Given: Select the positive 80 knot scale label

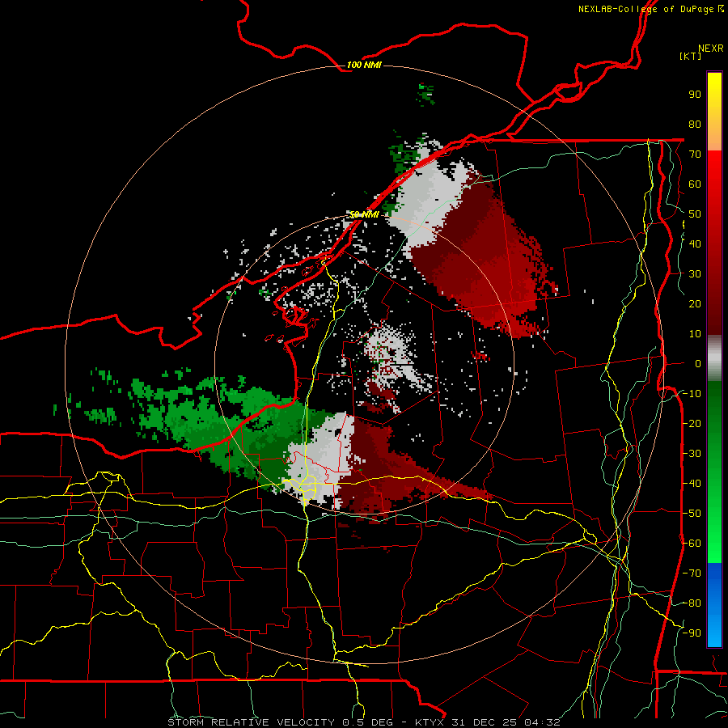Looking at the screenshot, I should point(695,124).
